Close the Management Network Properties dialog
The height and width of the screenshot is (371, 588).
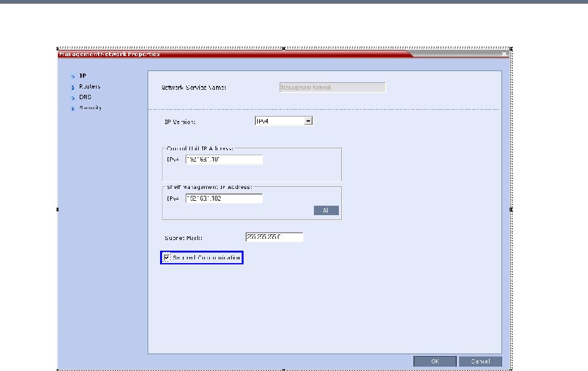pos(505,54)
